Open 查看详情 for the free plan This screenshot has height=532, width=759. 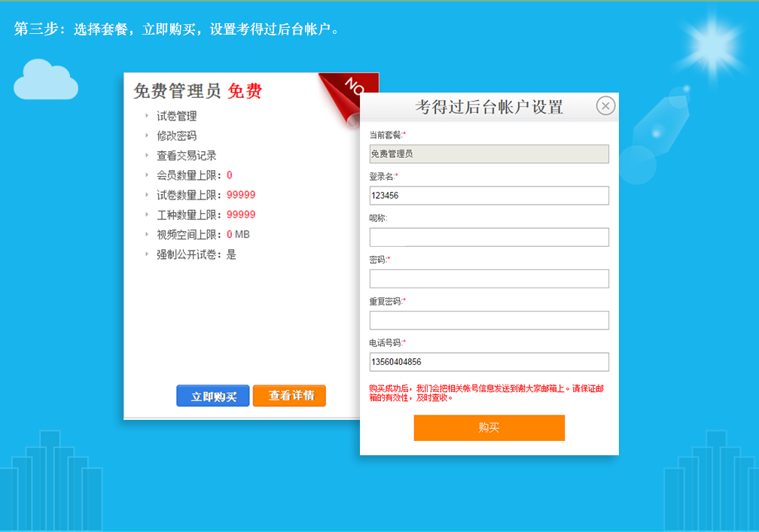[x=289, y=396]
